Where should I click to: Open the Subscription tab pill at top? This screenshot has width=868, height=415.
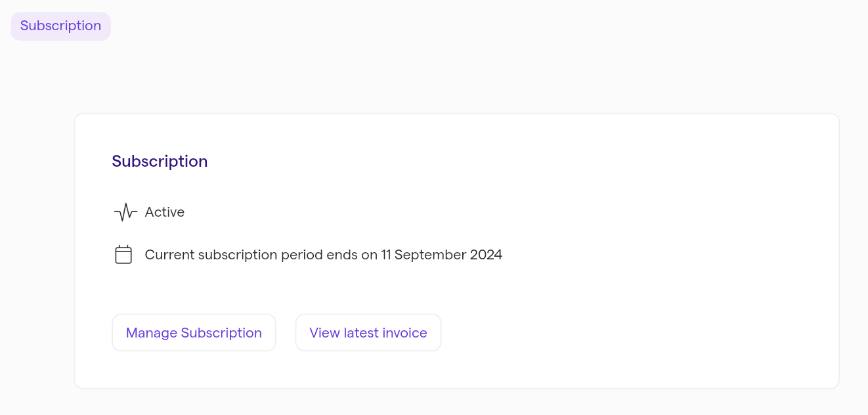coord(60,26)
